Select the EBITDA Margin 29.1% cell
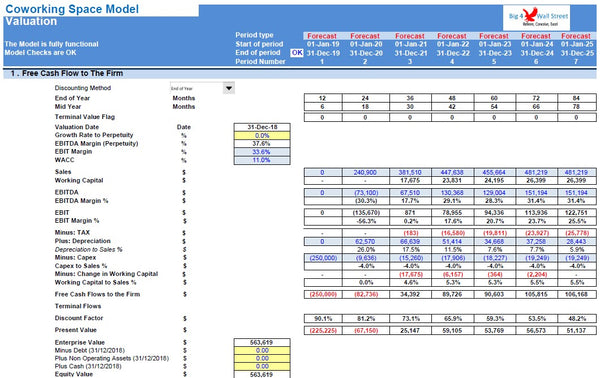This screenshot has height=378, width=600. tap(452, 201)
